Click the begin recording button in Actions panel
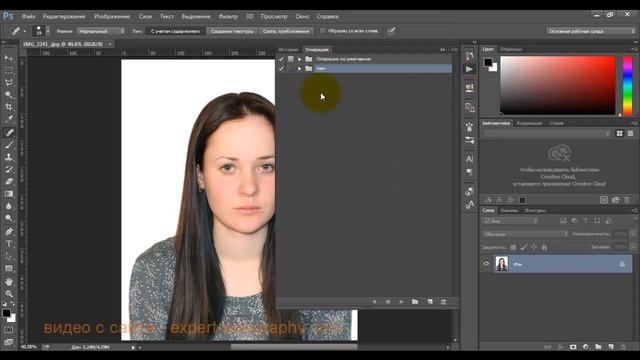This screenshot has width=640, height=360. [388, 302]
